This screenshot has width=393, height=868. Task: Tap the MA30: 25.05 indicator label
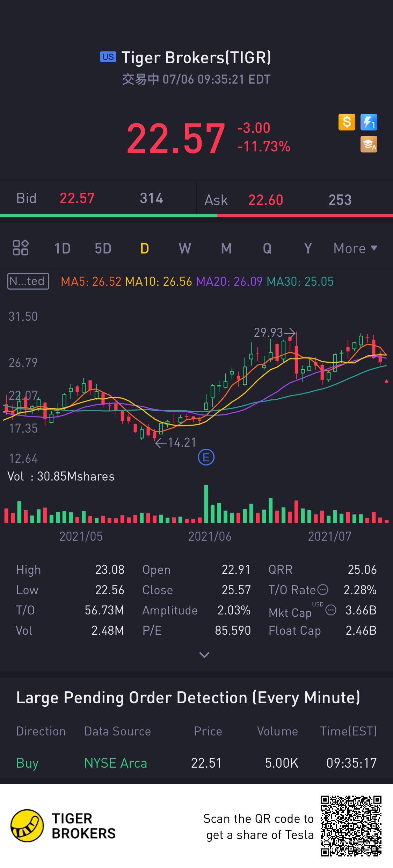tap(300, 282)
